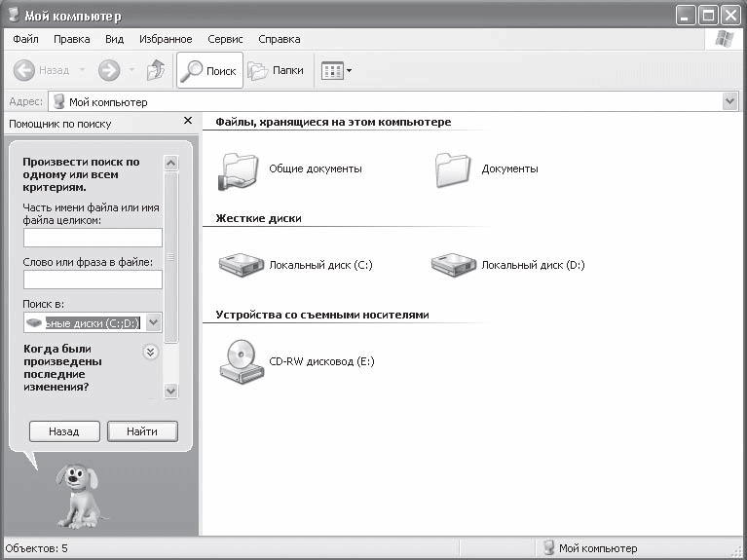The image size is (747, 560).
Task: Click the search panel scrollbar thumb
Action: (x=171, y=257)
